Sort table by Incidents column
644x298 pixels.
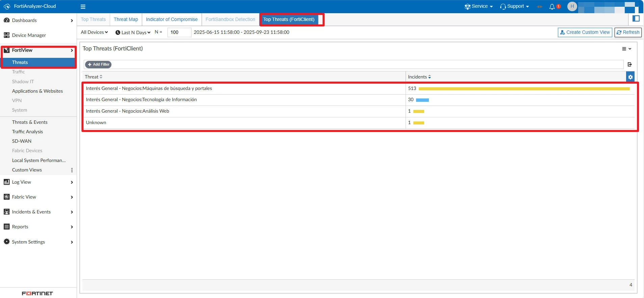click(419, 77)
